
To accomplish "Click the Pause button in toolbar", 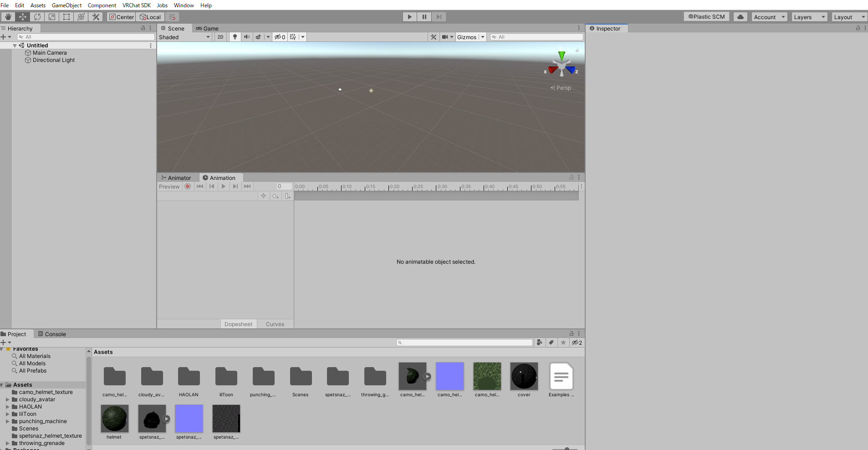I will click(x=424, y=17).
